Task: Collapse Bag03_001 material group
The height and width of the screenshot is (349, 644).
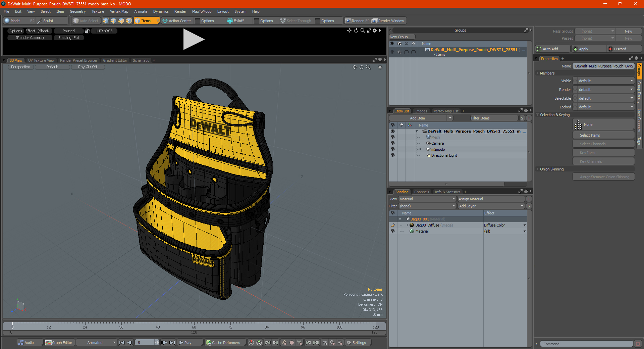Action: tap(400, 219)
